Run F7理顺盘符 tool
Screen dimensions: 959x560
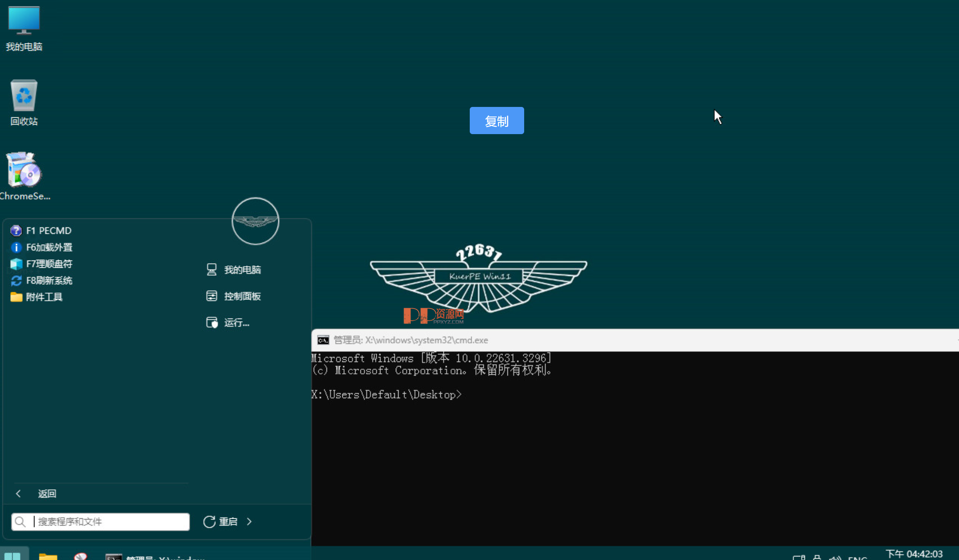[50, 264]
